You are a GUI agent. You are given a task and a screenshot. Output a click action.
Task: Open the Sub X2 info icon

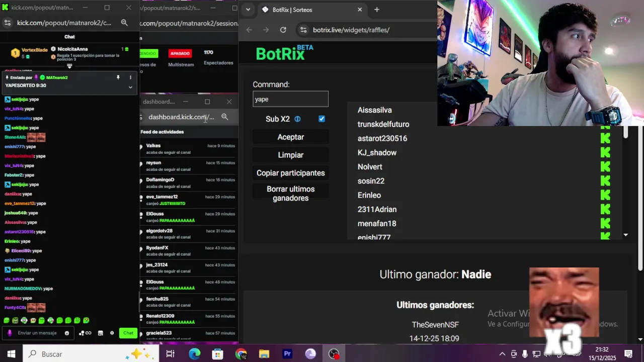[297, 119]
